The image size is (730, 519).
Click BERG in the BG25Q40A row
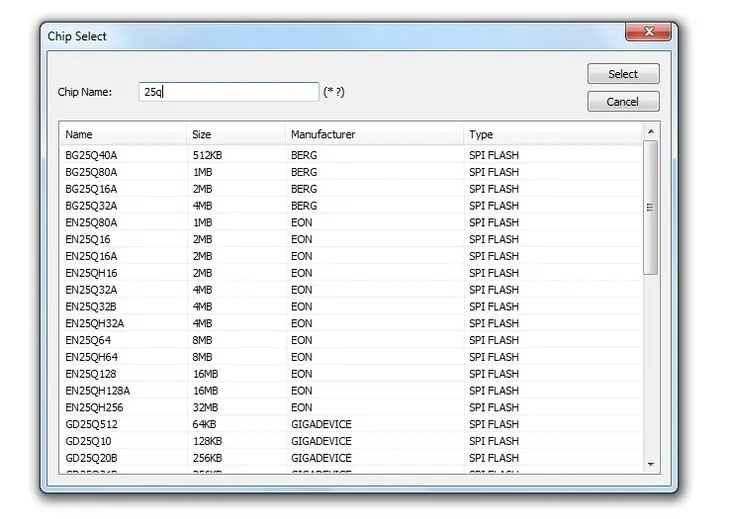tap(304, 155)
